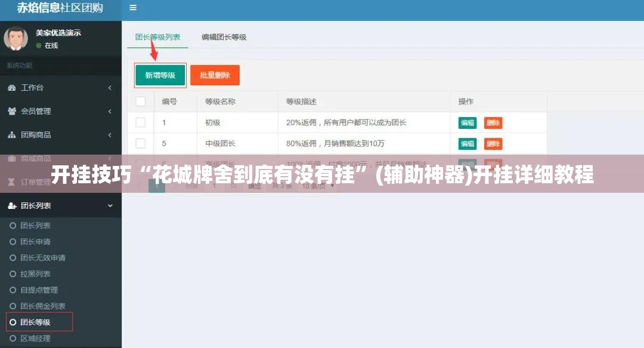644x348 pixels.
Task: Delete the 初级 level row
Action: point(493,122)
